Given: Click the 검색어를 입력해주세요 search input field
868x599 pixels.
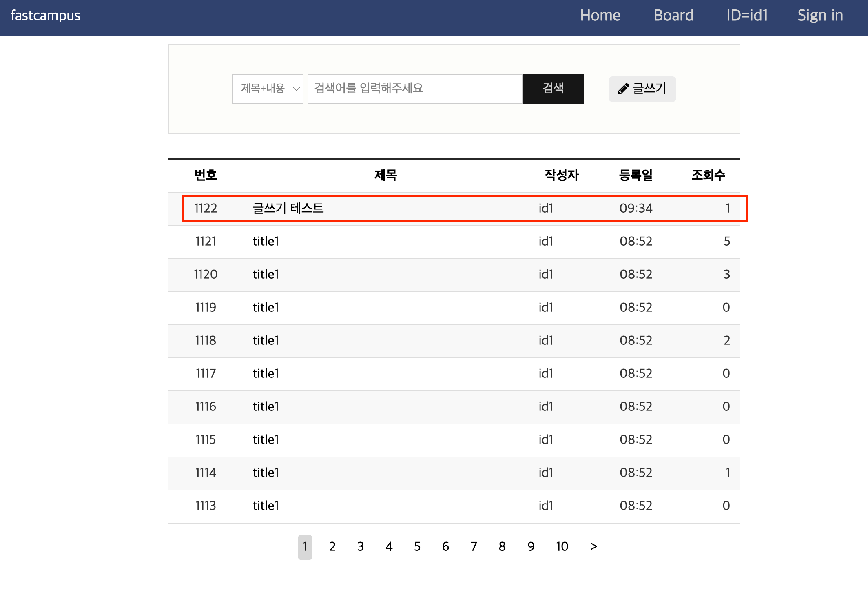Looking at the screenshot, I should point(414,89).
